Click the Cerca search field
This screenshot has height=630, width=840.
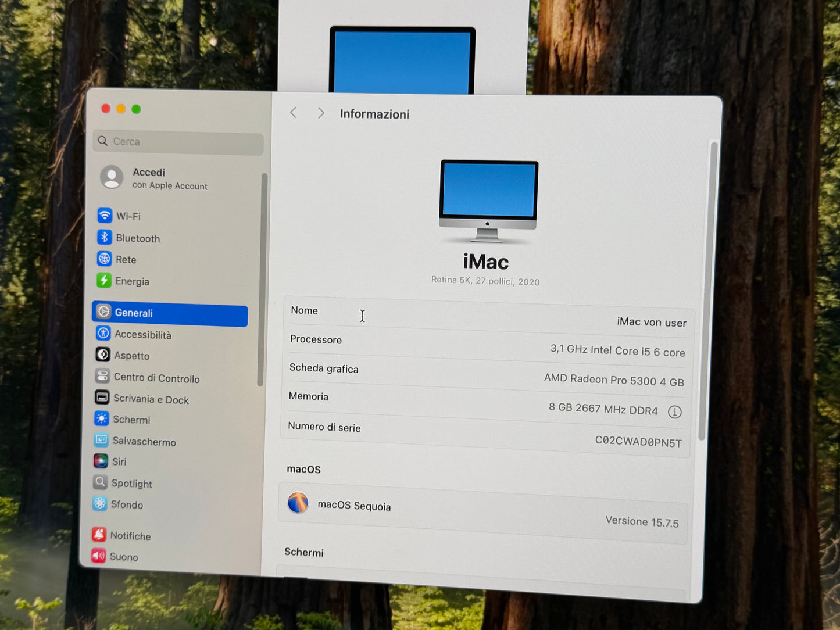(178, 142)
